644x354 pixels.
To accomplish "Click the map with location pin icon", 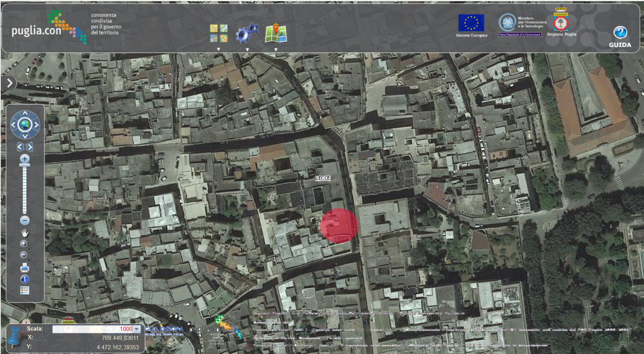I will click(276, 33).
